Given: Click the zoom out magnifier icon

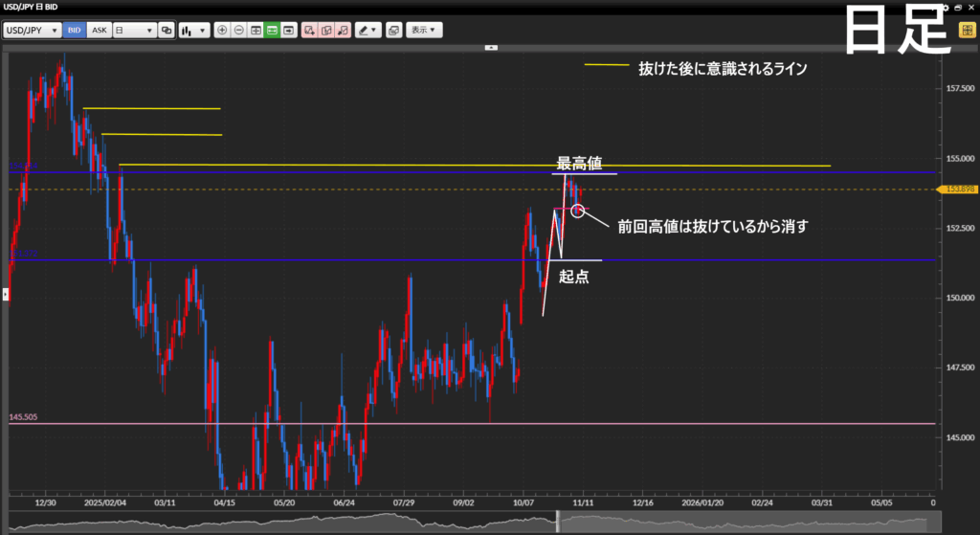Looking at the screenshot, I should click(239, 31).
